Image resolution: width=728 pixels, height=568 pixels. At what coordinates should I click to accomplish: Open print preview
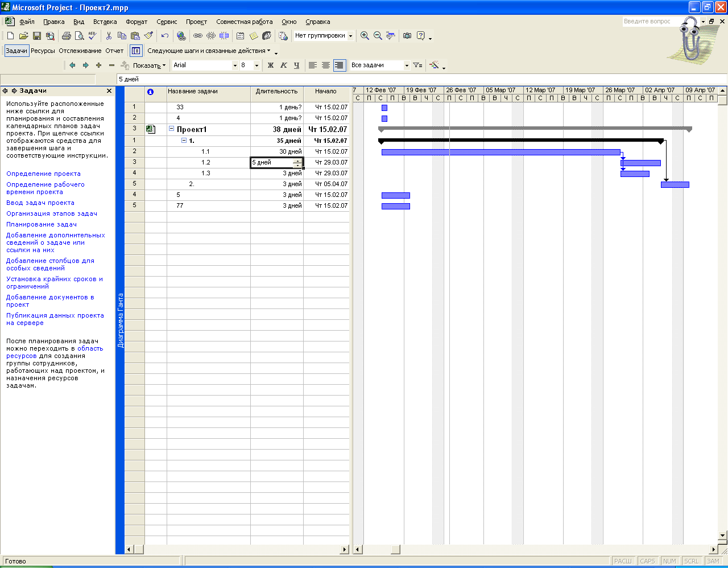79,36
